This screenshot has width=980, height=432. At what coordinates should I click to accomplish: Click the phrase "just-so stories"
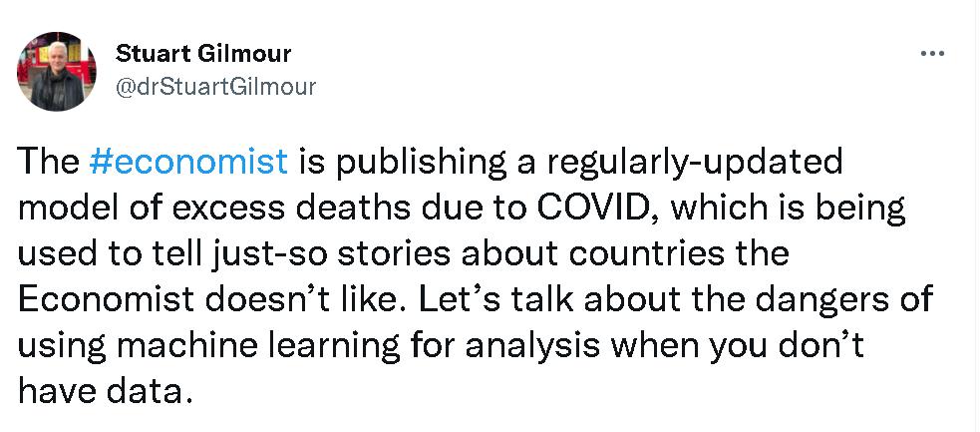pos(353,253)
